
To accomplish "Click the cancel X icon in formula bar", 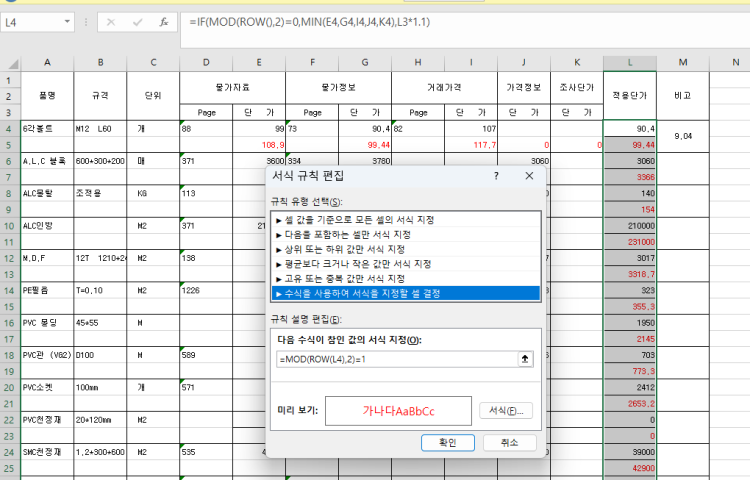I will (111, 22).
